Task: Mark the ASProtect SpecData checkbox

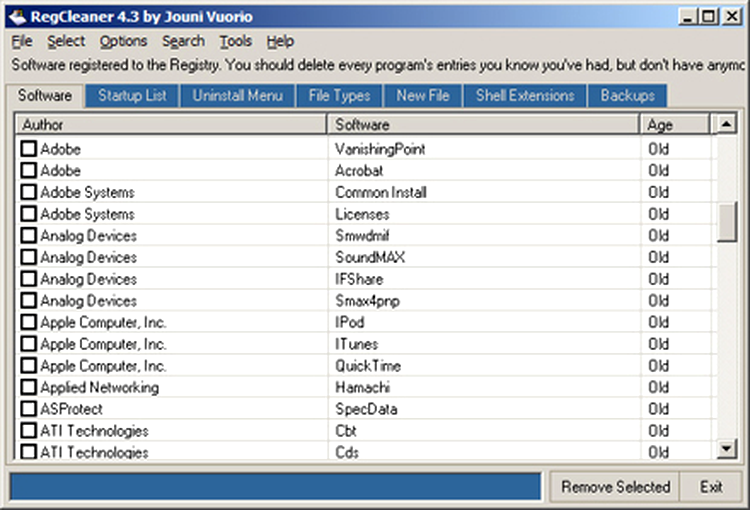Action: (29, 409)
